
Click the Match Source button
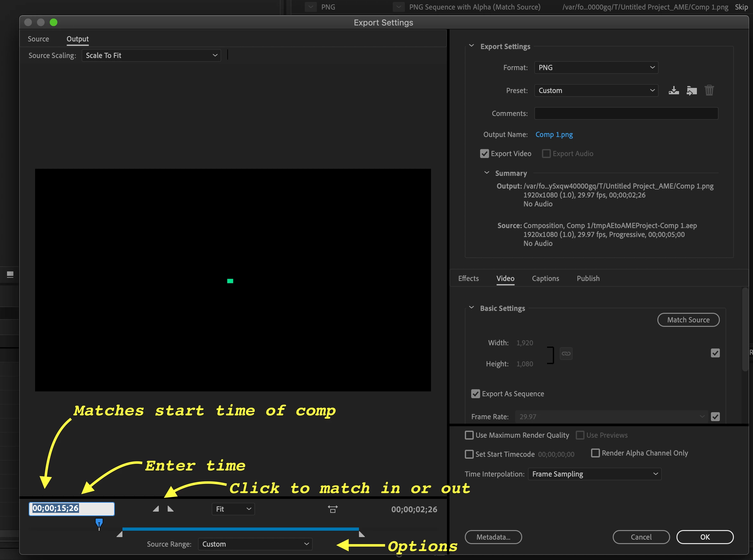click(x=688, y=320)
